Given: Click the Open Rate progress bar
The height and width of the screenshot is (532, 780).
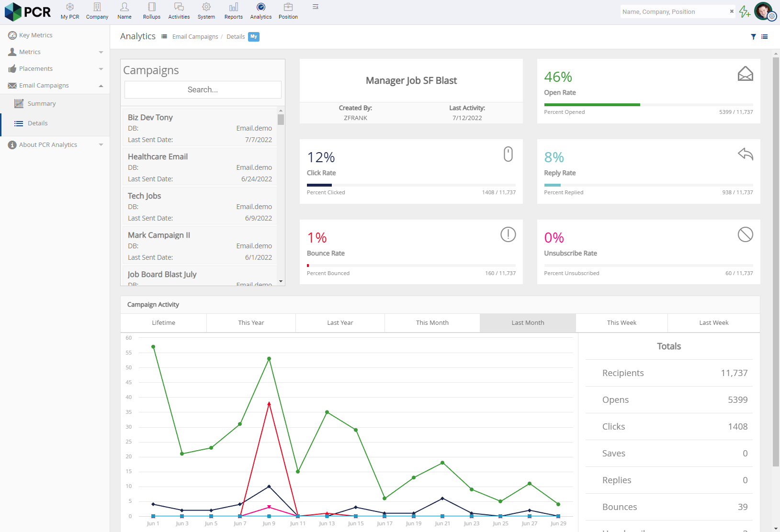Looking at the screenshot, I should click(x=648, y=105).
